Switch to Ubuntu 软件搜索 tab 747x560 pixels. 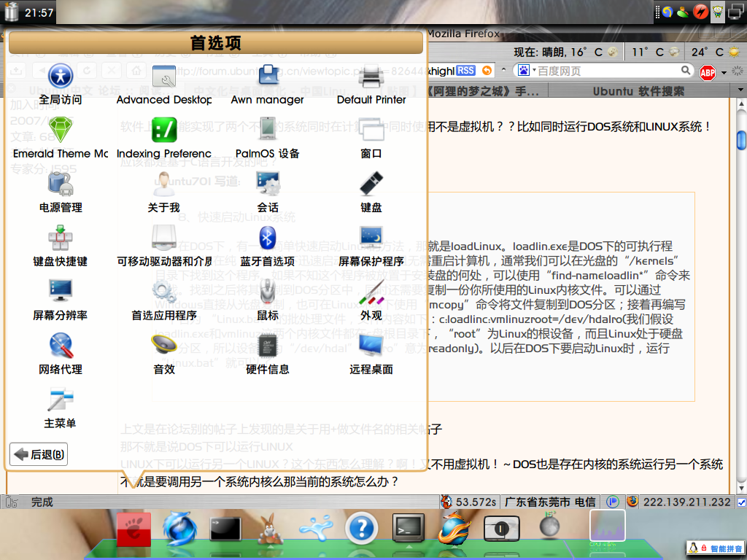[638, 91]
